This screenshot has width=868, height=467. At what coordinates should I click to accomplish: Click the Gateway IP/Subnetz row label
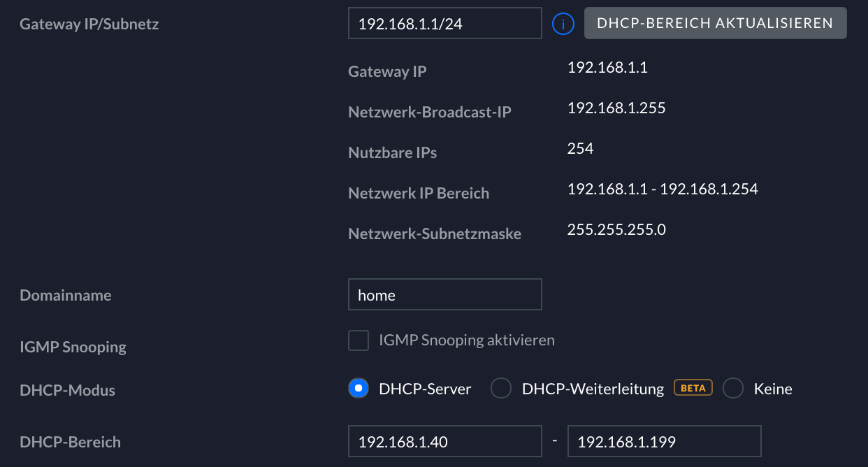(89, 24)
